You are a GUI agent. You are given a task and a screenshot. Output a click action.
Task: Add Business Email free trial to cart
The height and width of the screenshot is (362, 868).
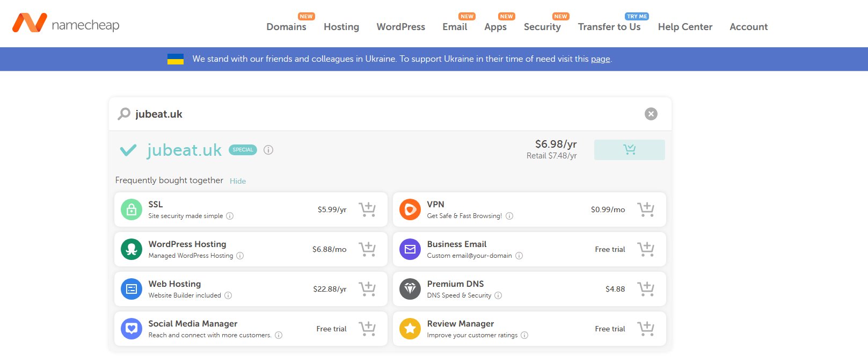(x=645, y=249)
